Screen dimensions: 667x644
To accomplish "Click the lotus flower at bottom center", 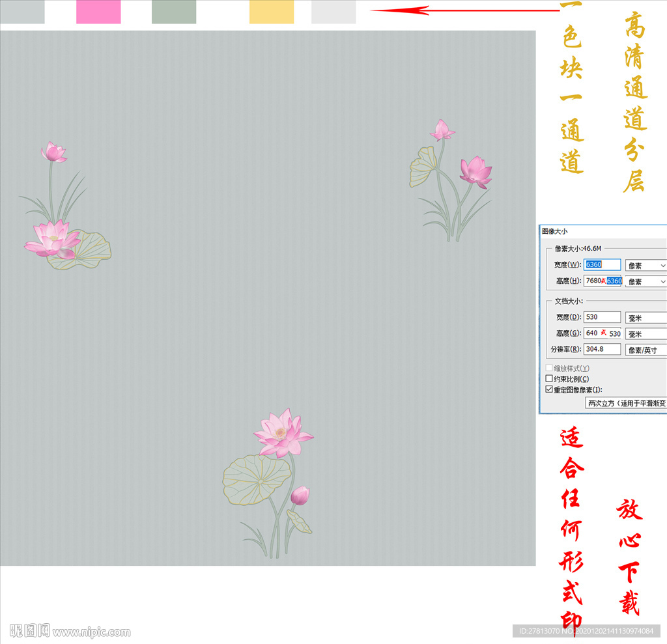I will point(283,432).
